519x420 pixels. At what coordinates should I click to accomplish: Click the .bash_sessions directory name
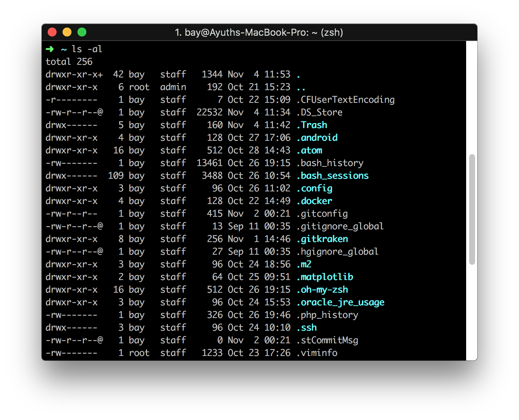click(x=333, y=176)
